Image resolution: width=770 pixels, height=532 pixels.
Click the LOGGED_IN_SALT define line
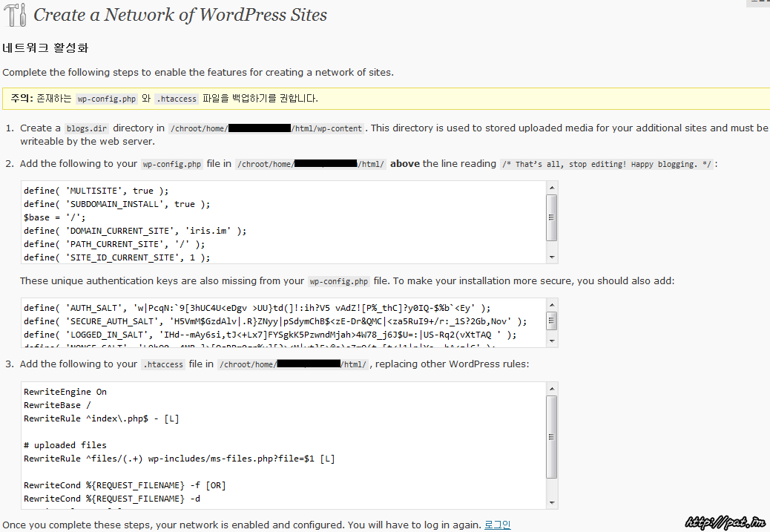pyautogui.click(x=270, y=335)
